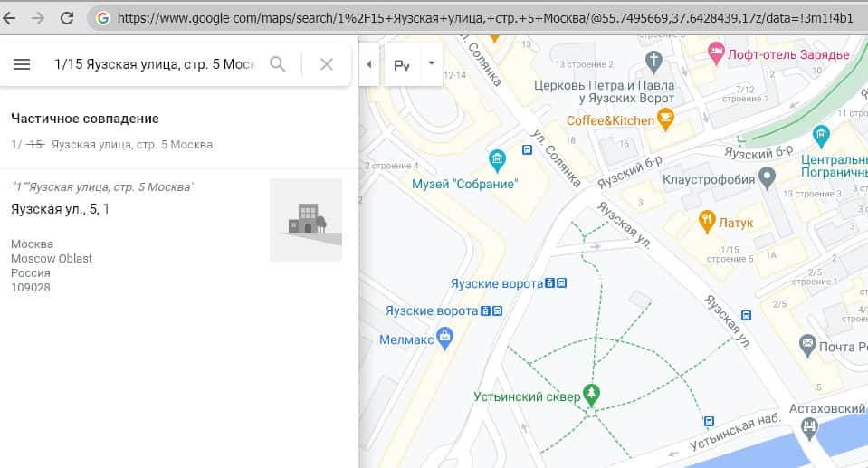Select the Латук restaurant marker
Image resolution: width=868 pixels, height=468 pixels.
706,220
